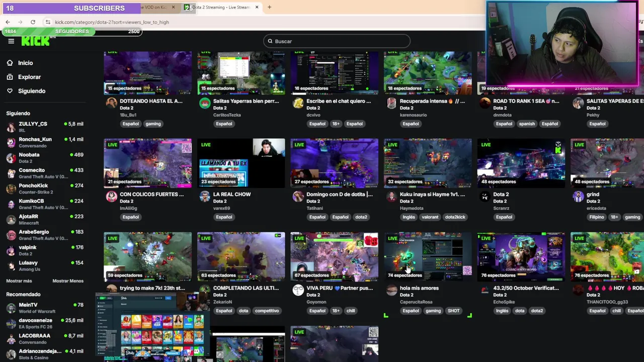Open PonchoKick channel avatar
This screenshot has width=644, height=362.
(x=11, y=189)
